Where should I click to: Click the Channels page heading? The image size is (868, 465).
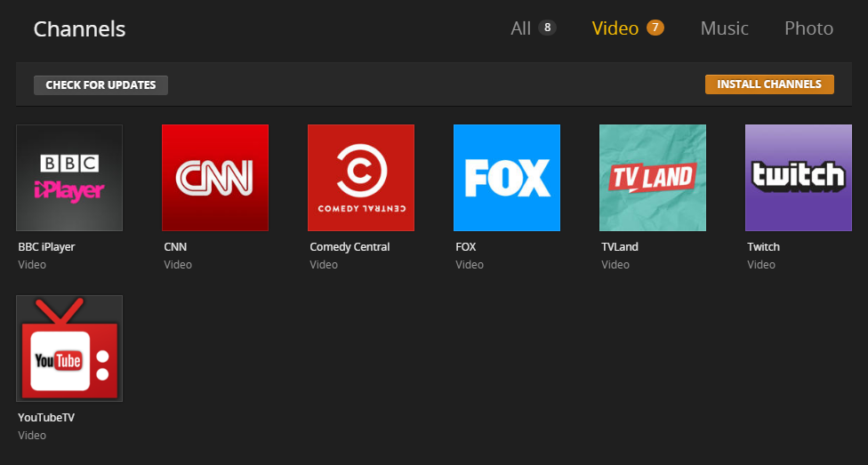point(79,28)
